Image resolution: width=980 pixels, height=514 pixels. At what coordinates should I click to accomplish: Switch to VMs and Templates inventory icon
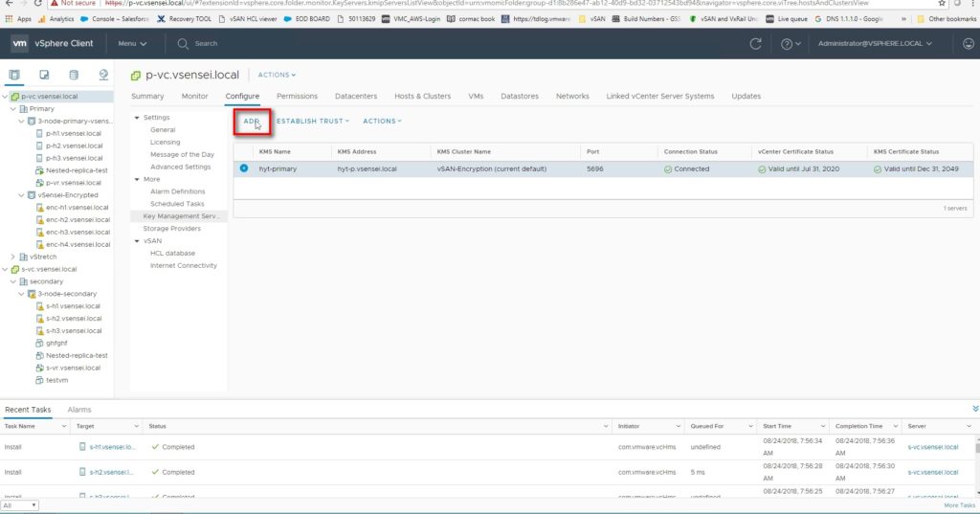(44, 75)
